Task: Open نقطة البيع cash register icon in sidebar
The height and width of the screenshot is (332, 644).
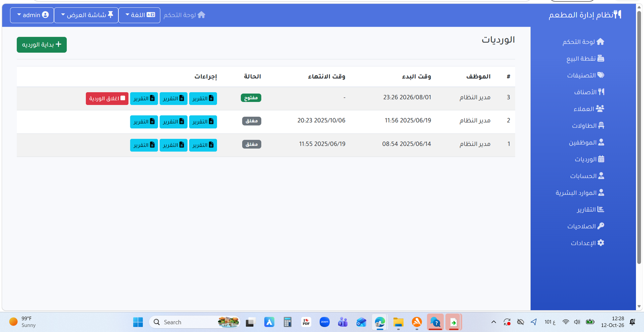Action: 601,58
